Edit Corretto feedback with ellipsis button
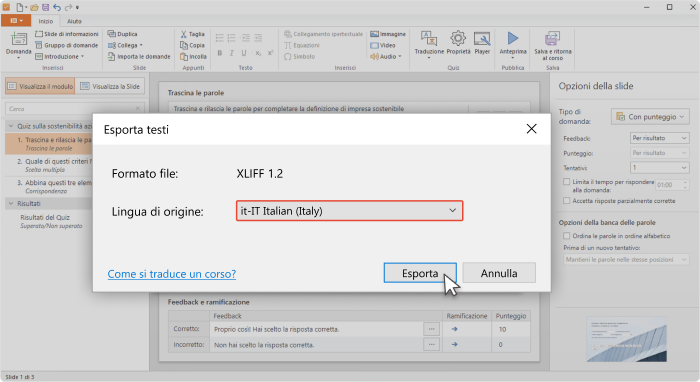 coord(431,329)
